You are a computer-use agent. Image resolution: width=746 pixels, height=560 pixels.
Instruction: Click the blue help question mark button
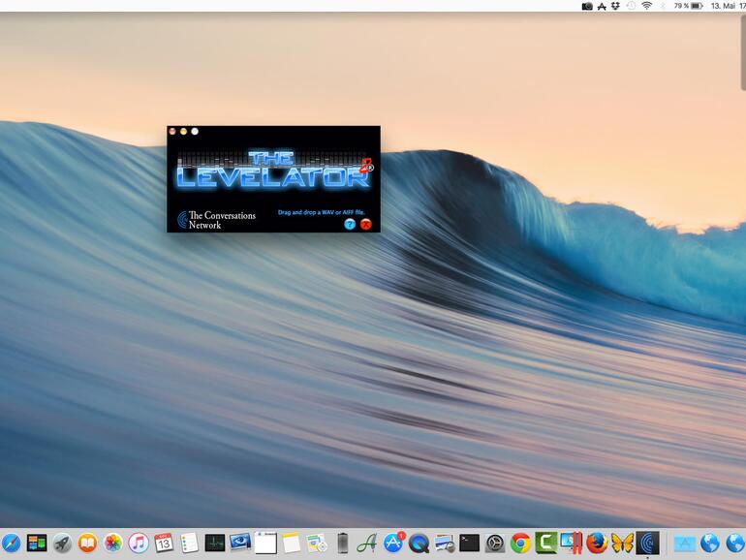click(350, 224)
